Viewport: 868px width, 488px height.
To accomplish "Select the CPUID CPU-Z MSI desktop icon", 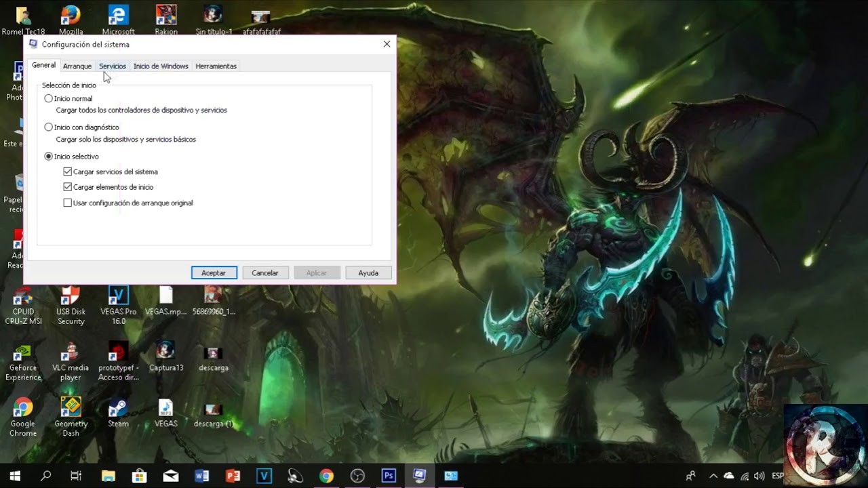I will tap(23, 305).
